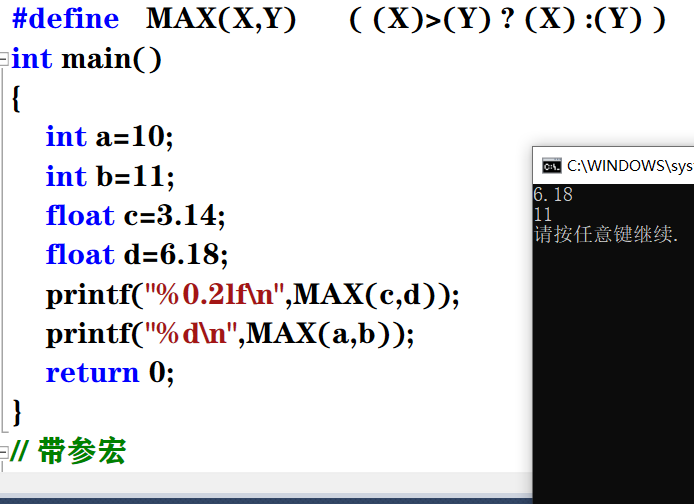
Task: Click the line float c=3.14;
Action: click(135, 215)
